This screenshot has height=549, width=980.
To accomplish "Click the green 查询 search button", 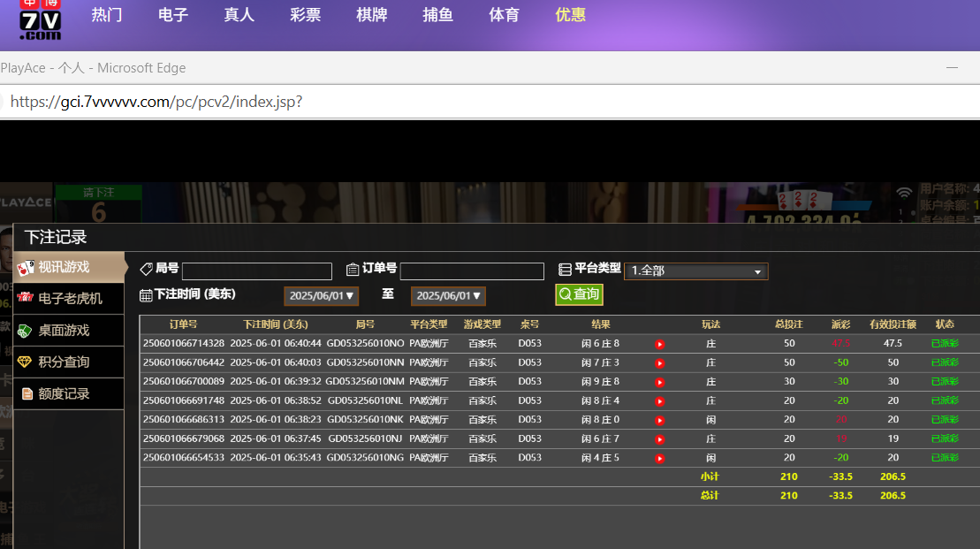I will point(579,294).
